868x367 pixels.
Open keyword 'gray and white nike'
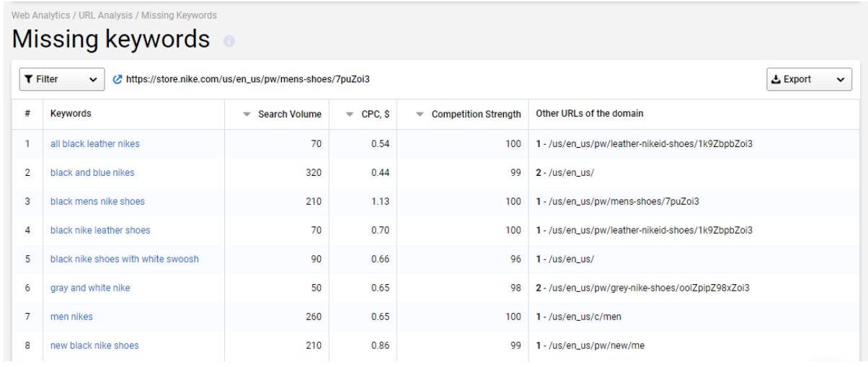pos(90,288)
